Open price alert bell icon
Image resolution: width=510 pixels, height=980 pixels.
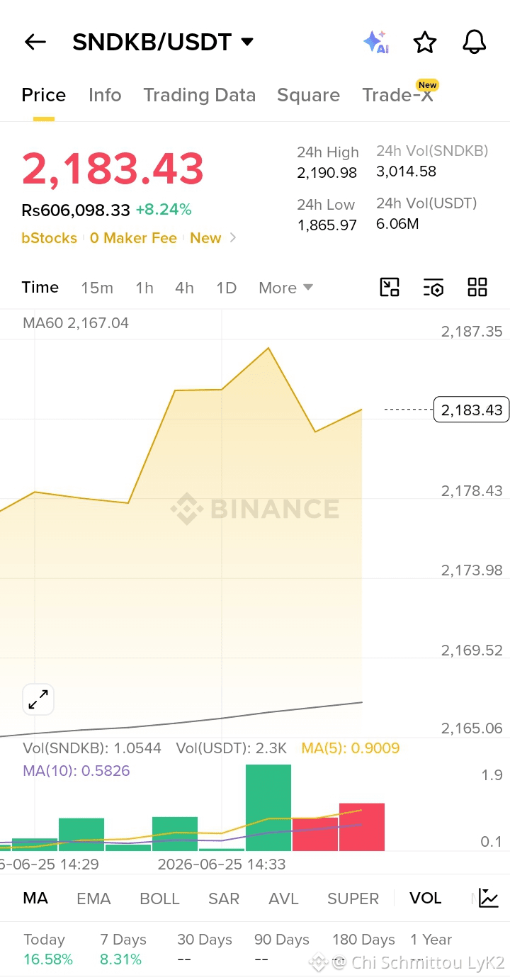coord(475,42)
